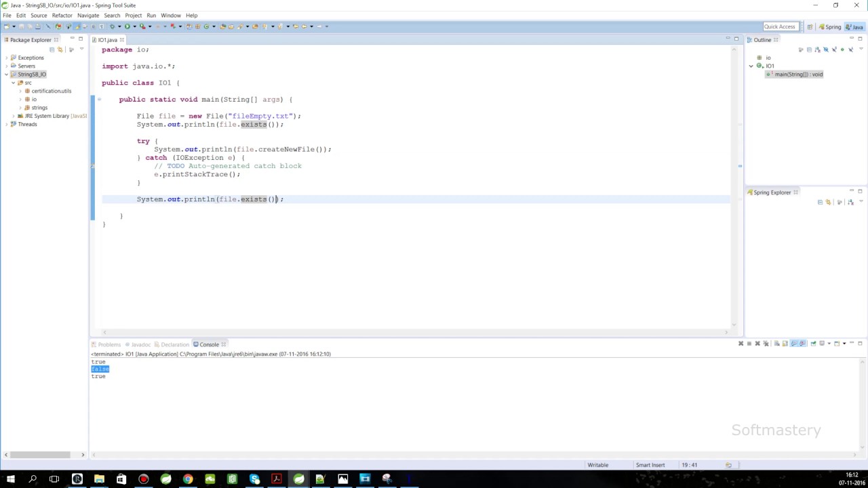The height and width of the screenshot is (488, 868).
Task: Toggle Show Console on standard error change
Action: pyautogui.click(x=802, y=344)
